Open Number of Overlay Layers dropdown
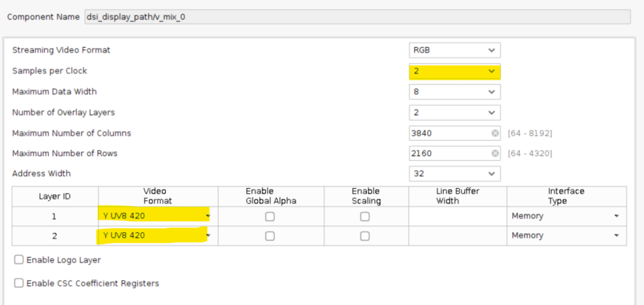Image resolution: width=644 pixels, height=305 pixels. click(x=454, y=113)
